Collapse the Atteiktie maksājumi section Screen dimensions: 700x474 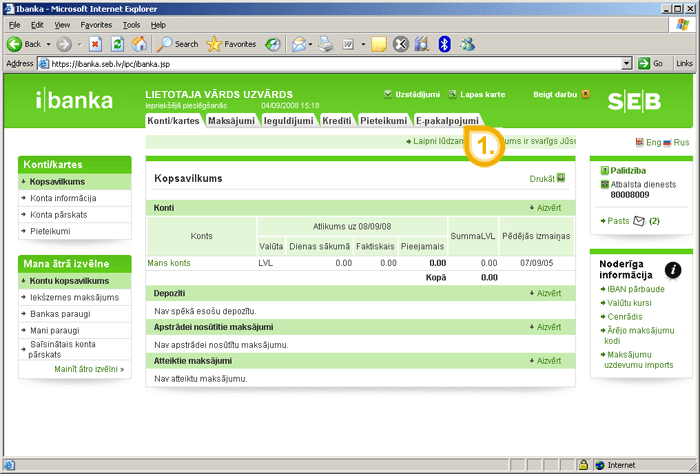pyautogui.click(x=545, y=361)
